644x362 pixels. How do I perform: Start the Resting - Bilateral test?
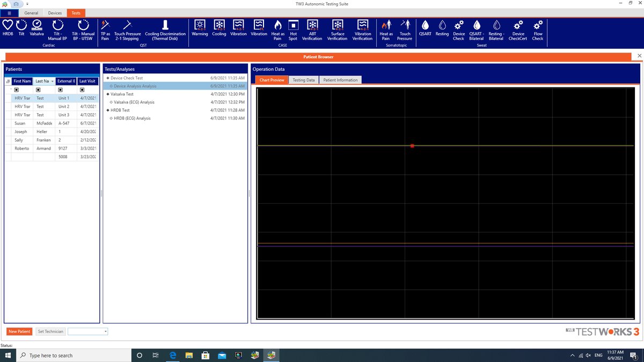[496, 29]
